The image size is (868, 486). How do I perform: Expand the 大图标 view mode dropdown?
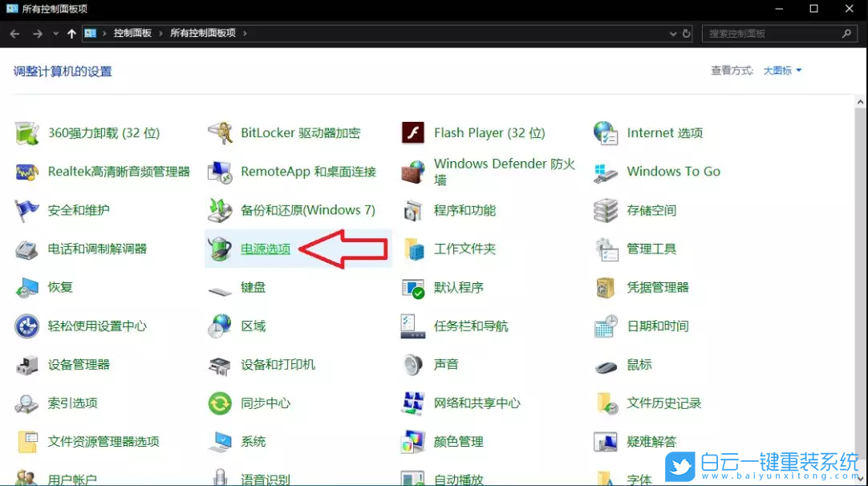click(x=782, y=71)
